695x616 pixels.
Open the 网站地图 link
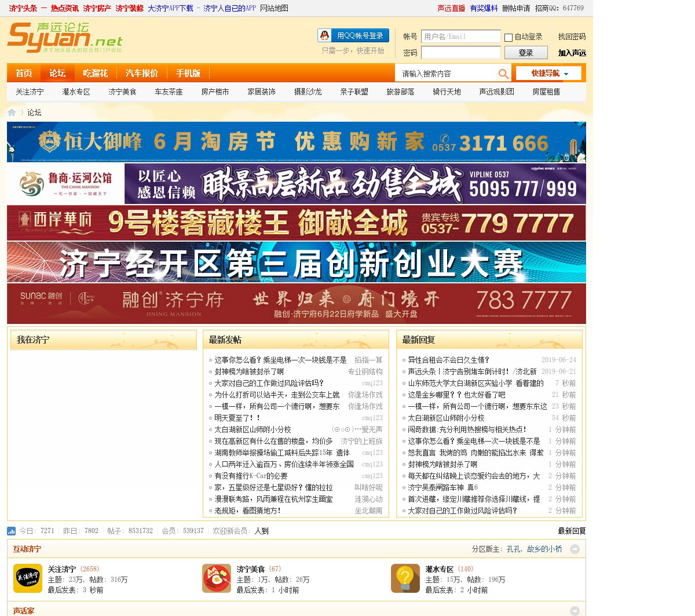(x=274, y=8)
